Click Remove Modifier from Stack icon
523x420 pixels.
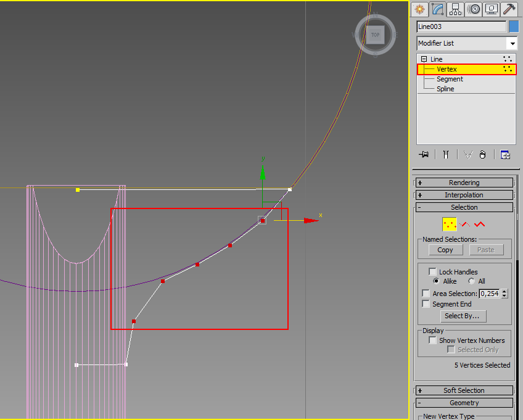(483, 154)
